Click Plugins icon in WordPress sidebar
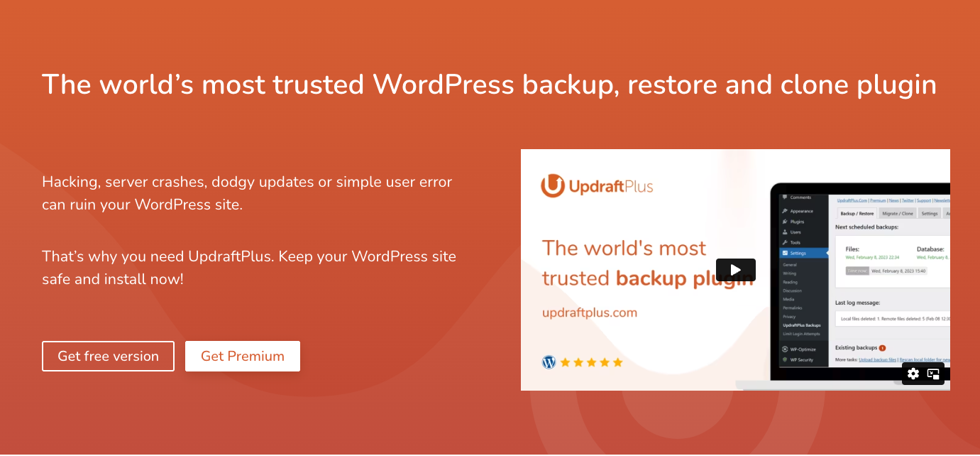The width and height of the screenshot is (980, 456). (785, 222)
